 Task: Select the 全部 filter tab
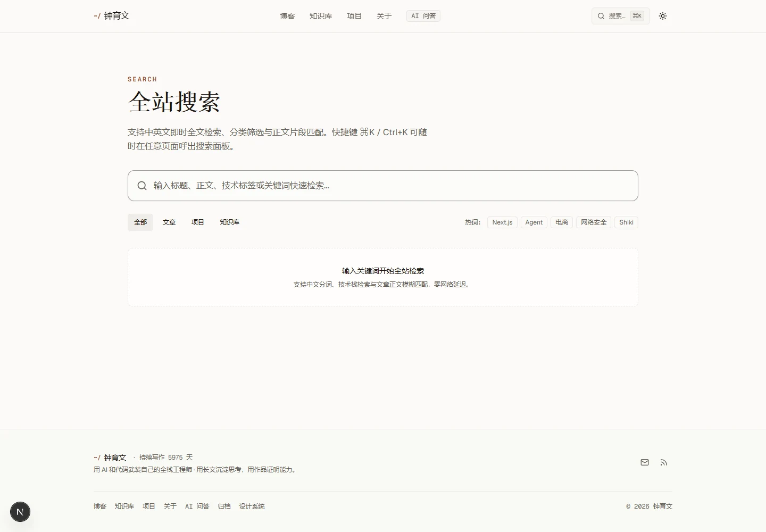(140, 222)
